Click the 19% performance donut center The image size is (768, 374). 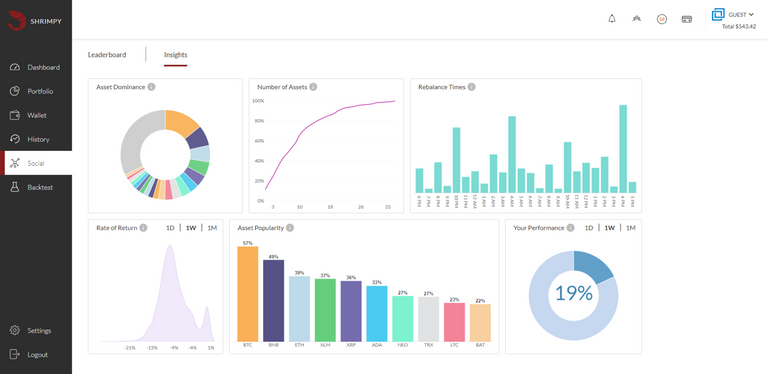point(574,294)
